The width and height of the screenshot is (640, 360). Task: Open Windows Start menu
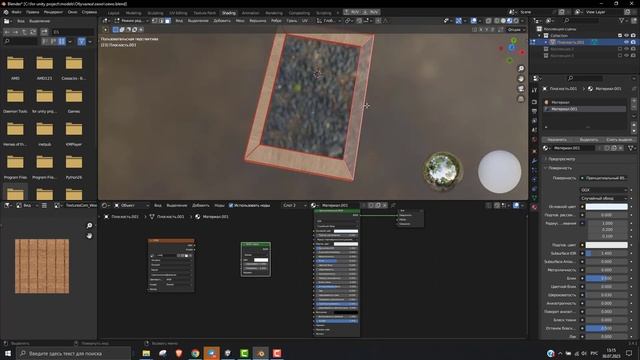click(x=7, y=353)
